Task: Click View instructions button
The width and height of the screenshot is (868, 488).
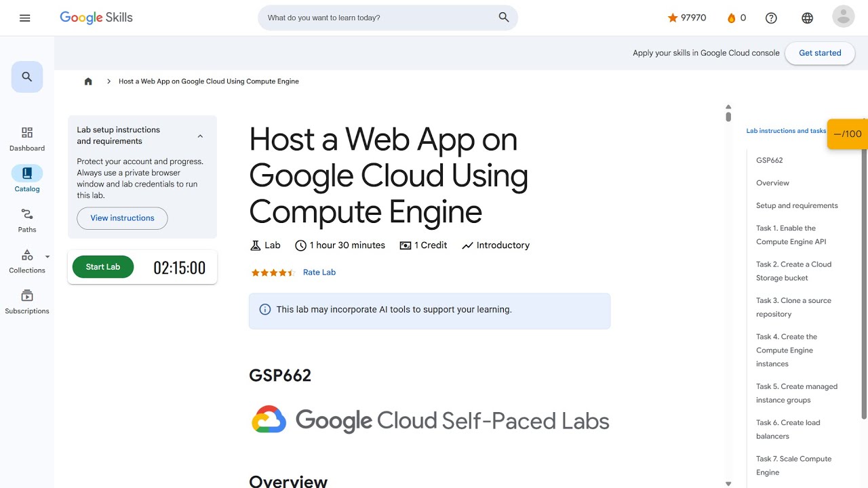Action: (122, 218)
